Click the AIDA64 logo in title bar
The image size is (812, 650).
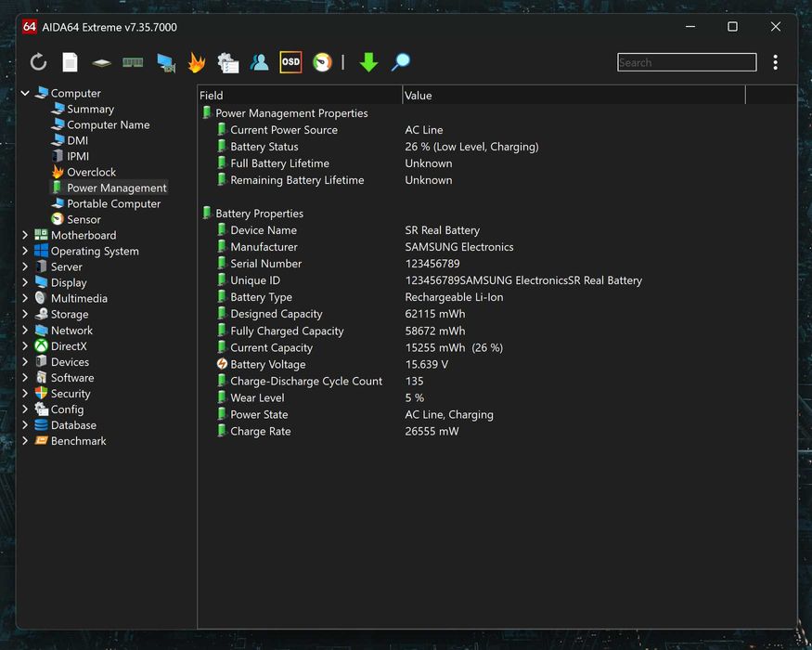(x=30, y=26)
